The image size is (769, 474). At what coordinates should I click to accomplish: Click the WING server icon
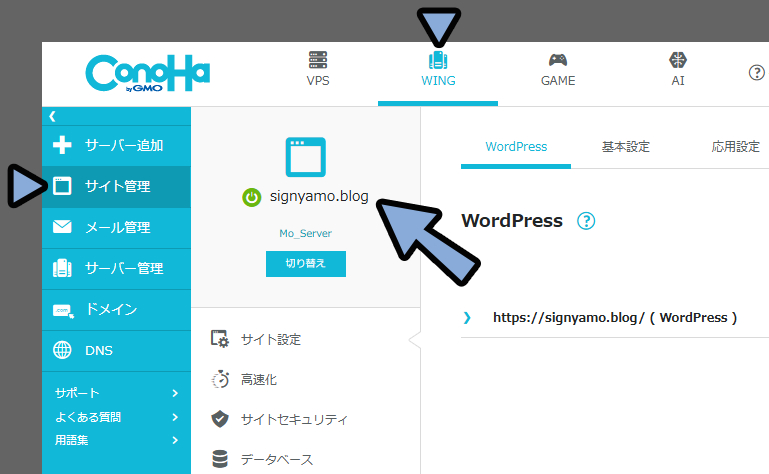click(438, 60)
